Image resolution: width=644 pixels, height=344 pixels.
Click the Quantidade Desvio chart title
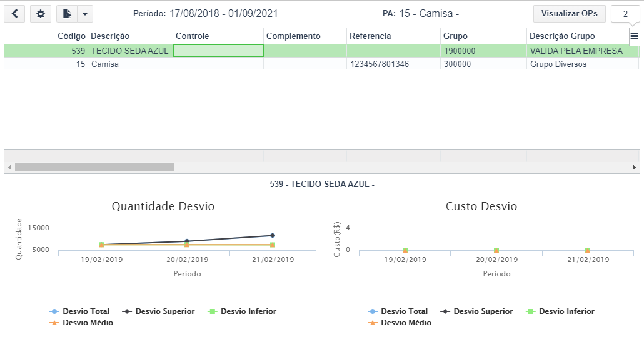tap(163, 206)
